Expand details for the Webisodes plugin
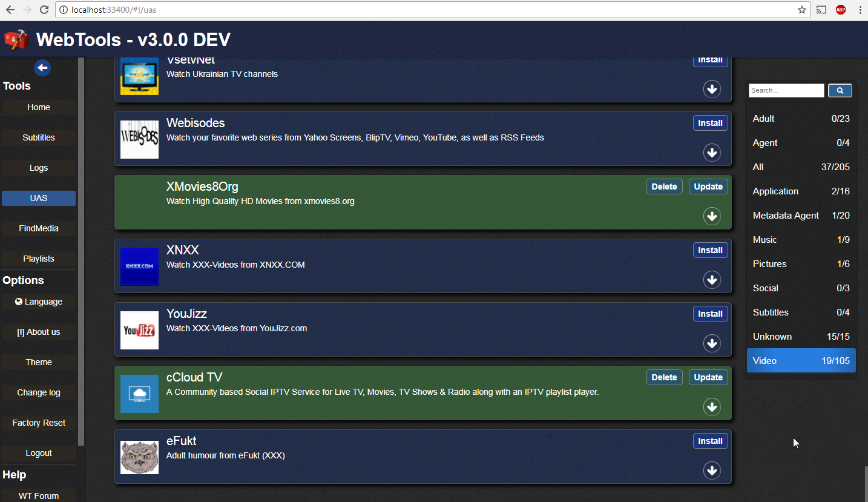Viewport: 868px width, 502px height. [x=711, y=153]
